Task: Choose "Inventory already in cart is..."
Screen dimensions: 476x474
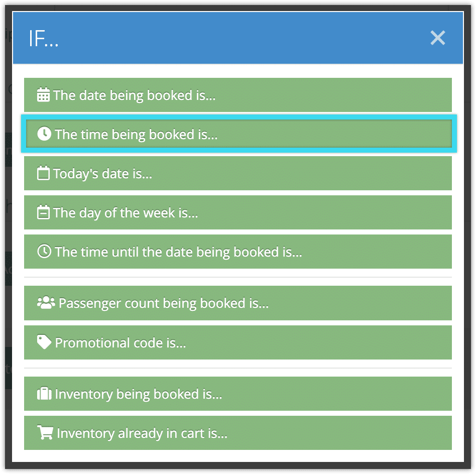Action: coord(238,433)
